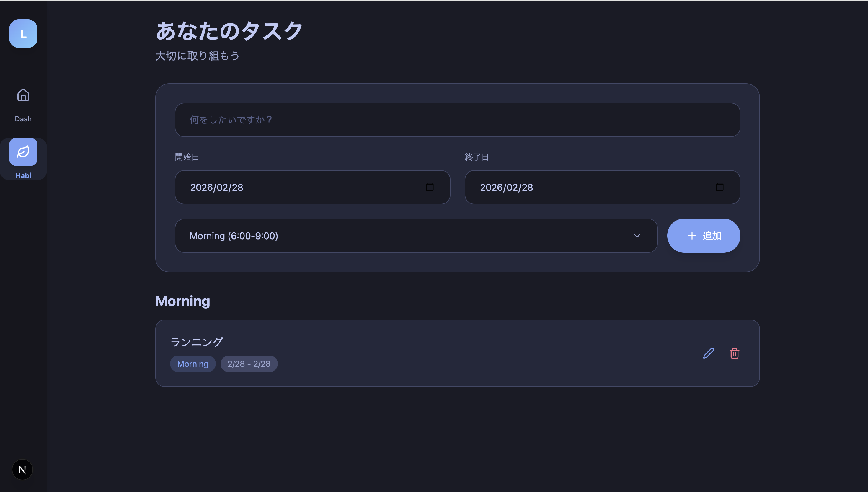Edit the ランニング task with pencil icon
The width and height of the screenshot is (868, 492).
[x=708, y=353]
